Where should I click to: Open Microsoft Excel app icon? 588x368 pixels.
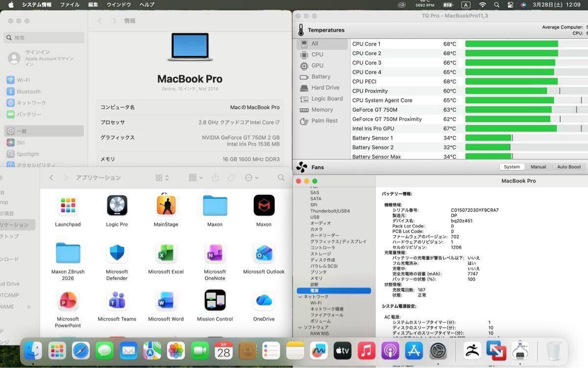(166, 253)
